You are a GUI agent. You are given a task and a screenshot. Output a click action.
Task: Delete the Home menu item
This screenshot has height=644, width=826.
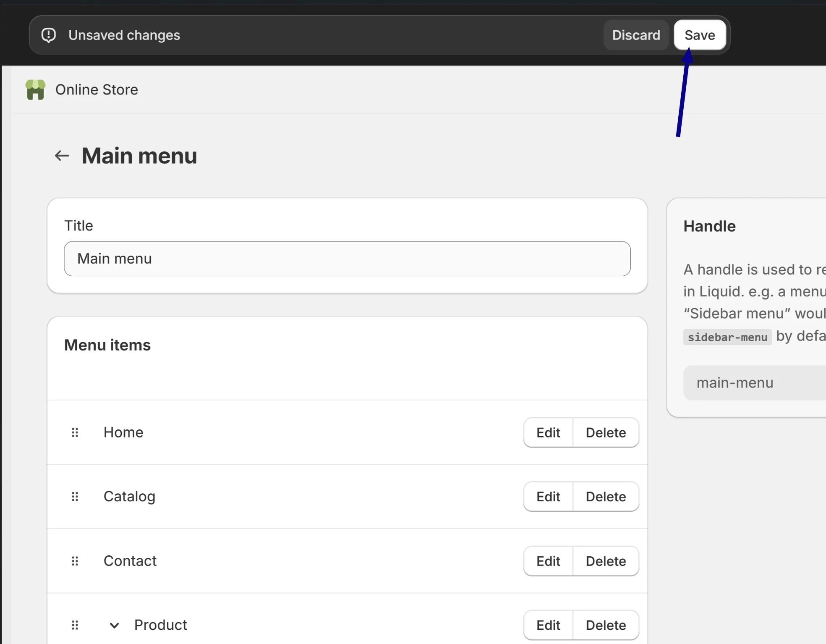[x=606, y=432]
